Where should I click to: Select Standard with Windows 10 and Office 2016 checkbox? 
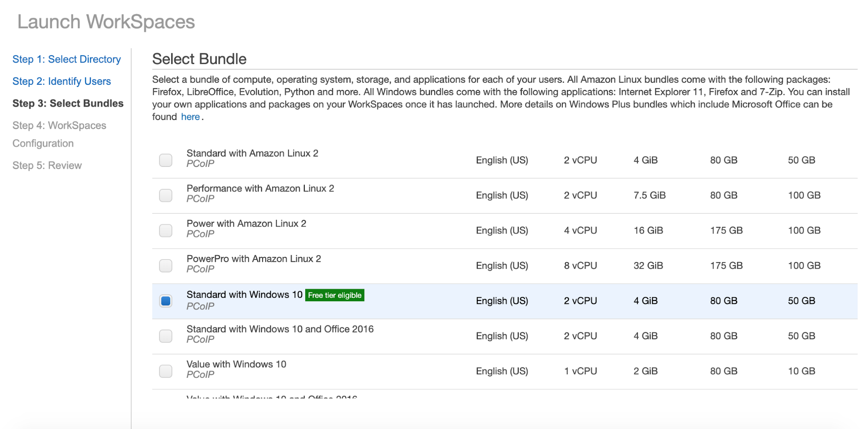point(165,336)
